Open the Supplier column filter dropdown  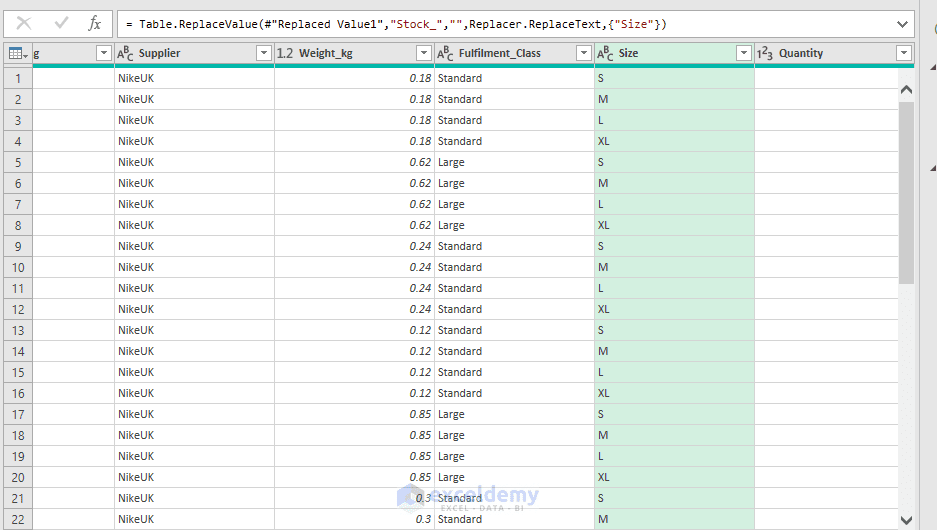[x=264, y=53]
